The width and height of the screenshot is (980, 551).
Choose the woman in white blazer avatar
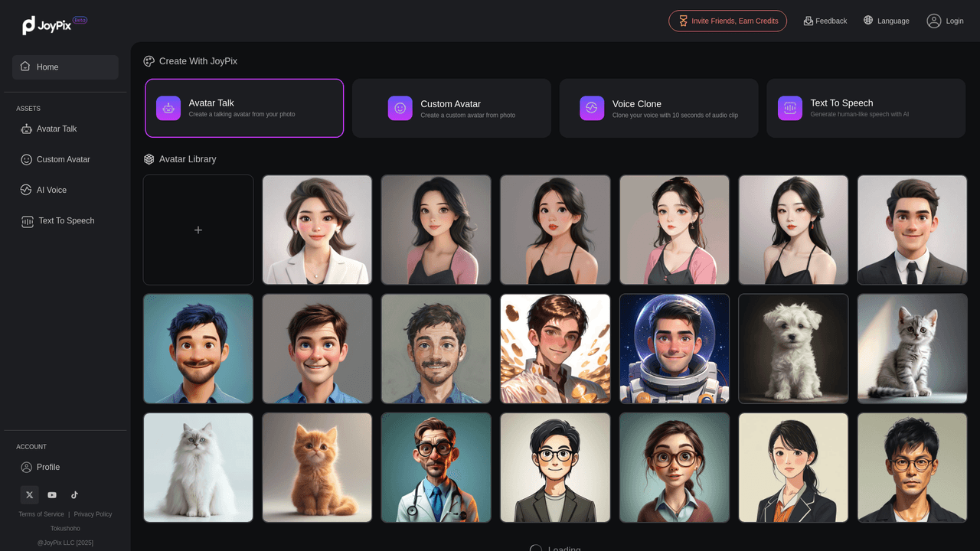click(x=317, y=230)
